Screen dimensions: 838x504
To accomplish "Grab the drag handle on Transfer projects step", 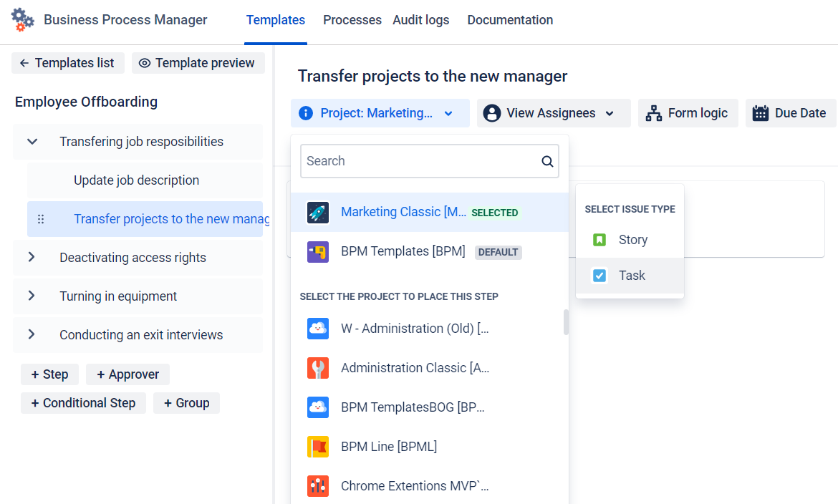I will pos(41,220).
